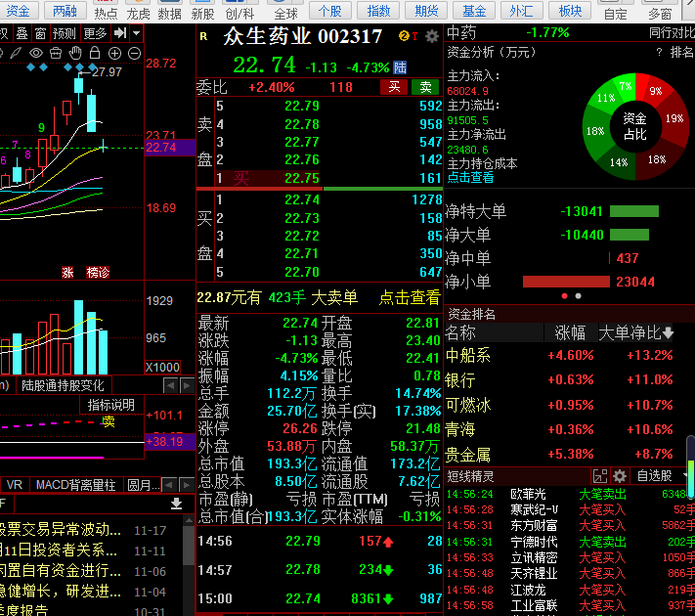Click the 榜诊 tag on the chart

tap(98, 272)
